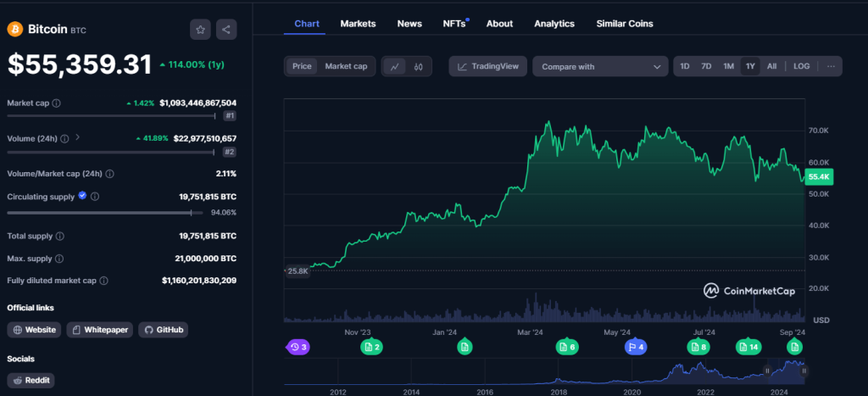Screen dimensions: 868x396
Task: Open the Nov '23 news marker labeled 2
Action: (x=371, y=348)
